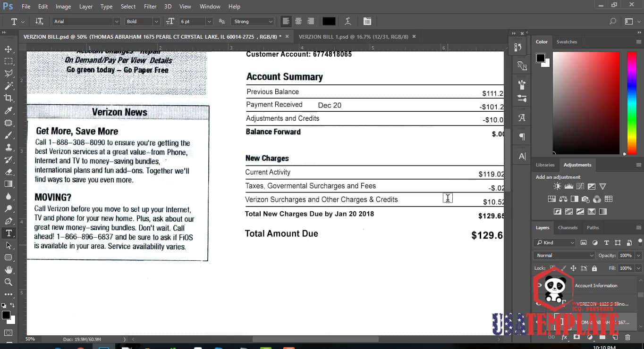Switch to the Channels panel tab
The image size is (644, 349).
(x=568, y=227)
